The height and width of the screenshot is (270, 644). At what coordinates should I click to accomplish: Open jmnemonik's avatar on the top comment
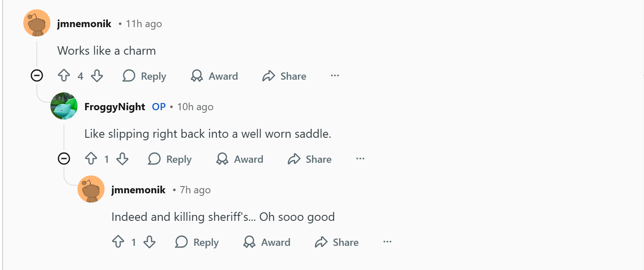(37, 23)
